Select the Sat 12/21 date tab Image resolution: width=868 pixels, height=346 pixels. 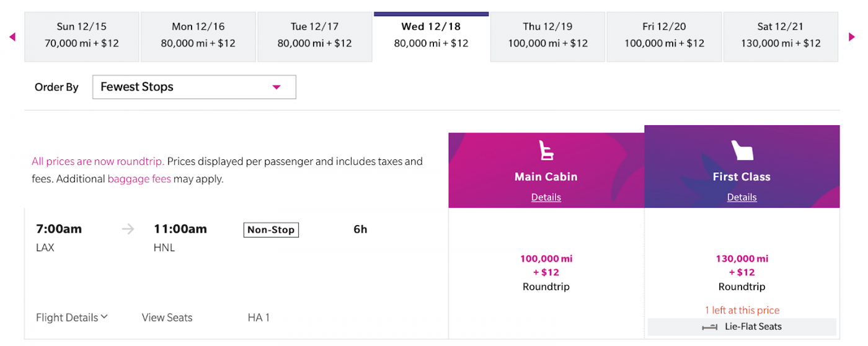click(x=781, y=35)
